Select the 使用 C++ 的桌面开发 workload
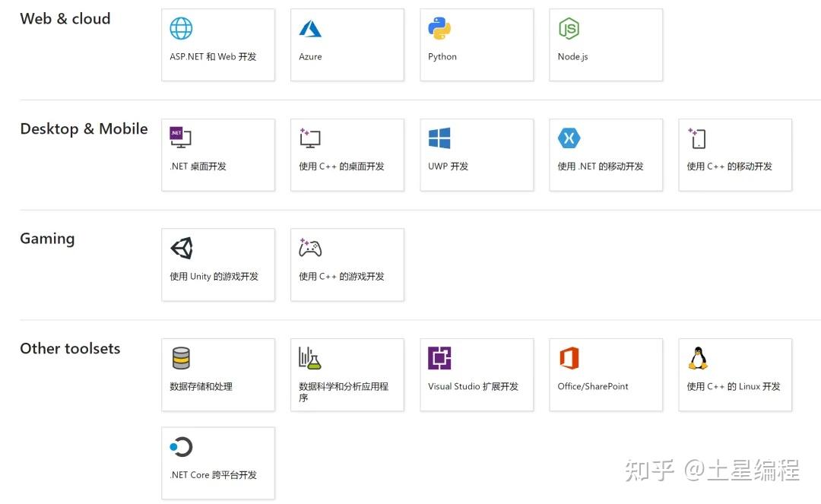Image resolution: width=821 pixels, height=504 pixels. click(347, 154)
